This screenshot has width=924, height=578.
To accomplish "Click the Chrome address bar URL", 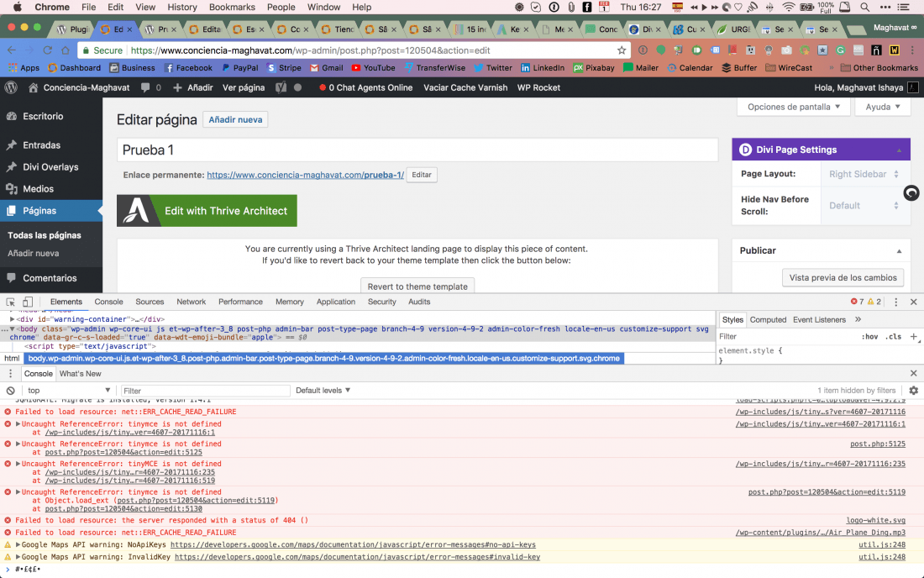I will [x=311, y=50].
